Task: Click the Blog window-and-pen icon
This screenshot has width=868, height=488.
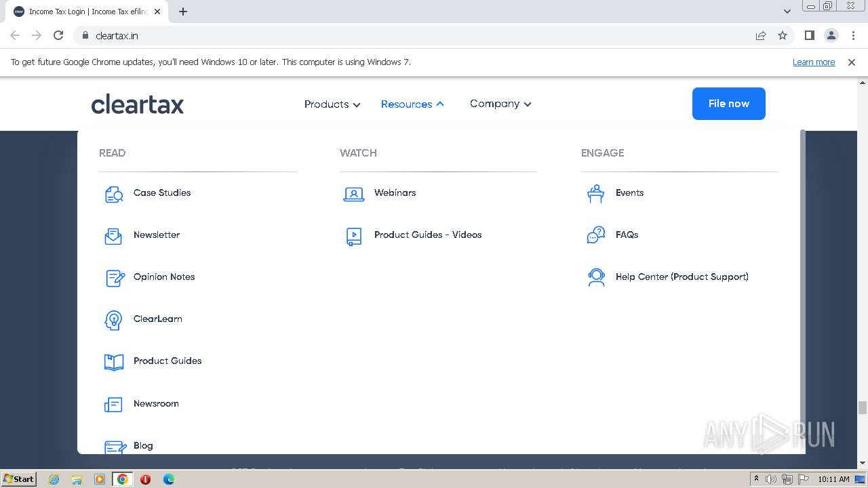Action: [x=115, y=447]
